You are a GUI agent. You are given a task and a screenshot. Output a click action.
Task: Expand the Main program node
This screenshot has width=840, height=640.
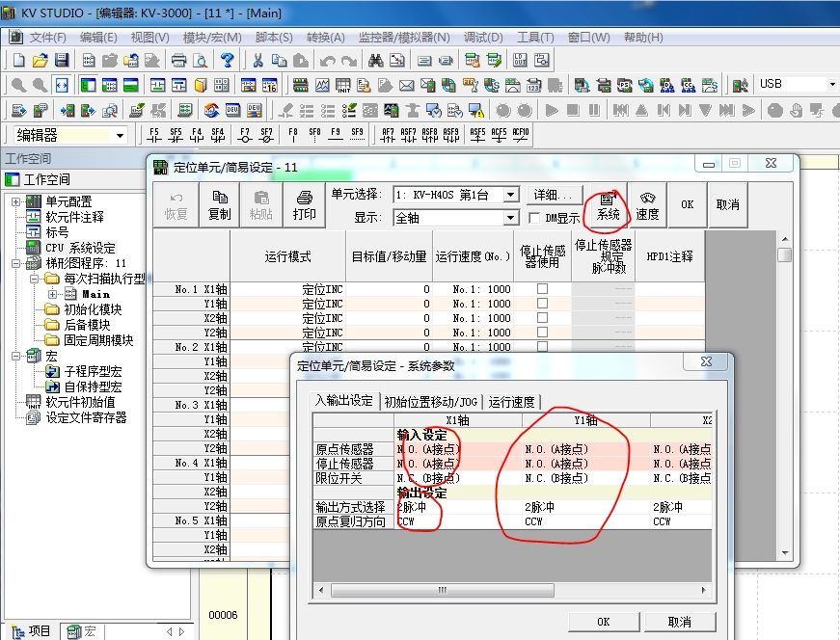tap(52, 294)
